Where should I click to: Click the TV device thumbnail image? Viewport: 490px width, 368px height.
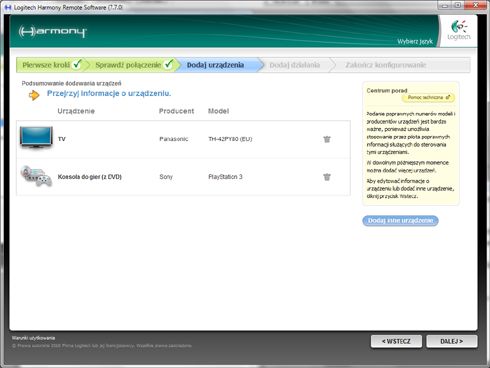(36, 137)
